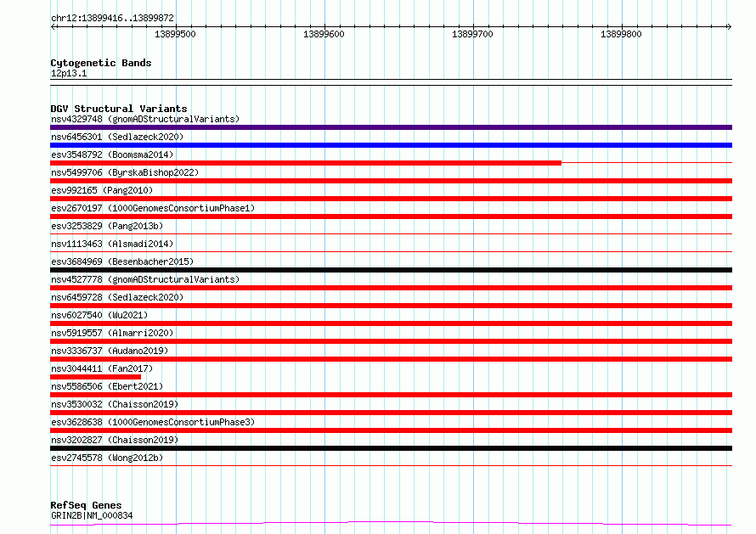Open variant nsv6027540 (Wu2021) label
This screenshot has width=756, height=534.
(99, 315)
